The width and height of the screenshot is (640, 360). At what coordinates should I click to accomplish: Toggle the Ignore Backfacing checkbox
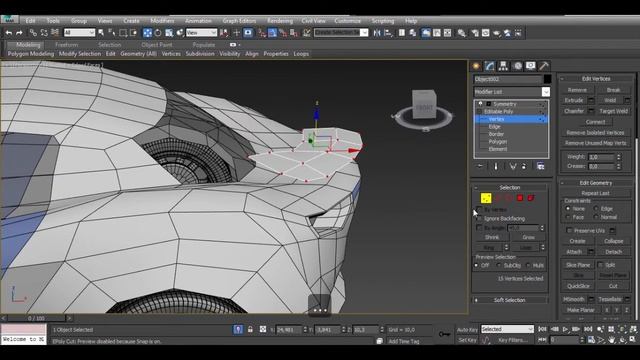(x=480, y=218)
